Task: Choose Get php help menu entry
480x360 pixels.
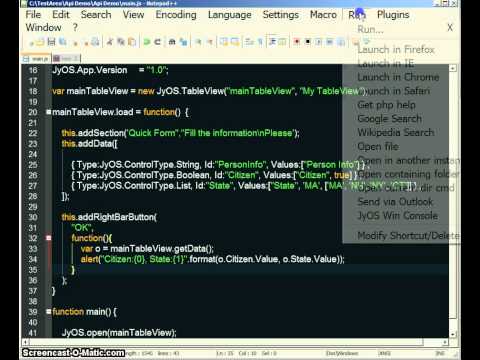Action: point(386,105)
